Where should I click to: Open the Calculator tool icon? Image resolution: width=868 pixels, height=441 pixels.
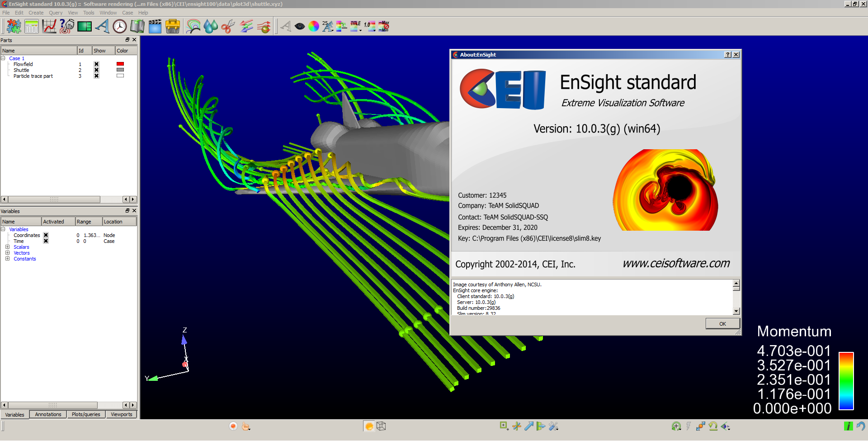coord(31,26)
